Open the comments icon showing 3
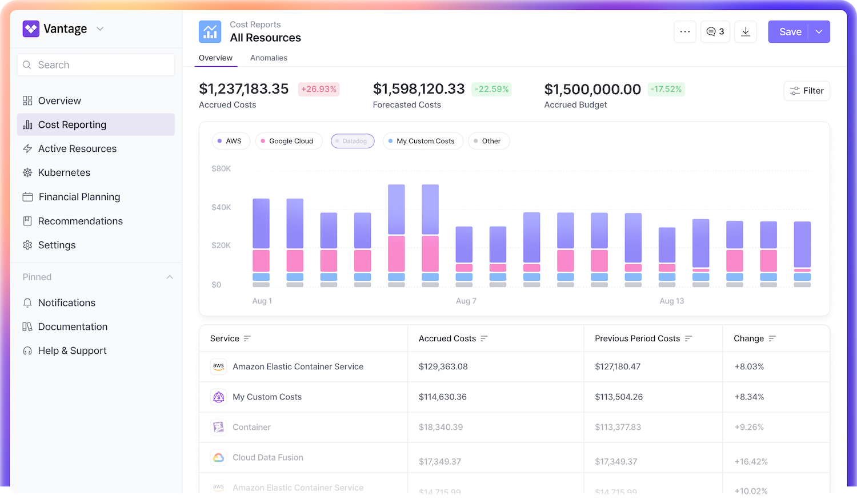Viewport: 857px width, 504px height. coord(715,32)
